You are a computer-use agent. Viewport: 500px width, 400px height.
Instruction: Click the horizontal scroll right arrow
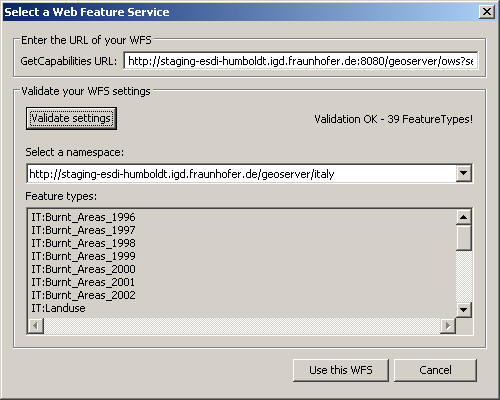tap(448, 326)
